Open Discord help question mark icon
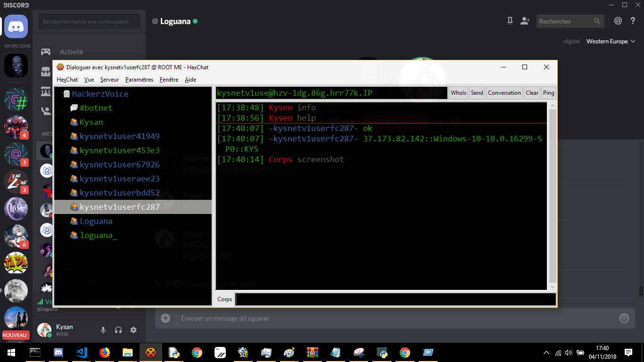The height and width of the screenshot is (362, 644). click(633, 21)
